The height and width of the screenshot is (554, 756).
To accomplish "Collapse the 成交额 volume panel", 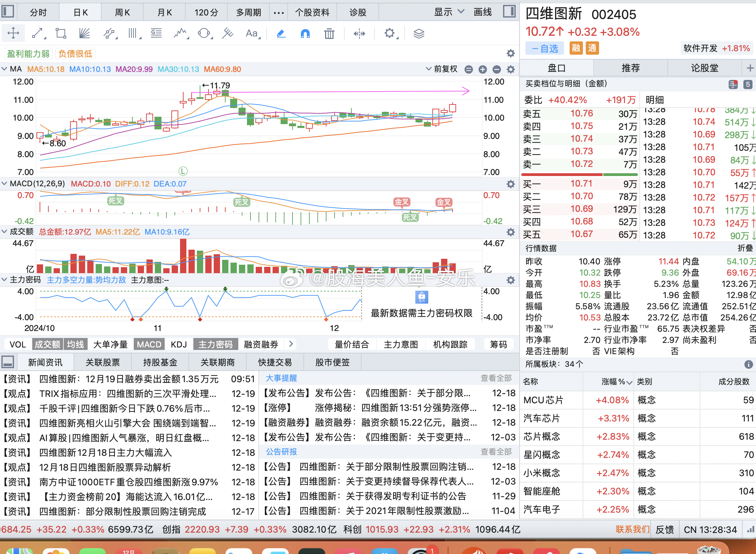I will click(5, 231).
